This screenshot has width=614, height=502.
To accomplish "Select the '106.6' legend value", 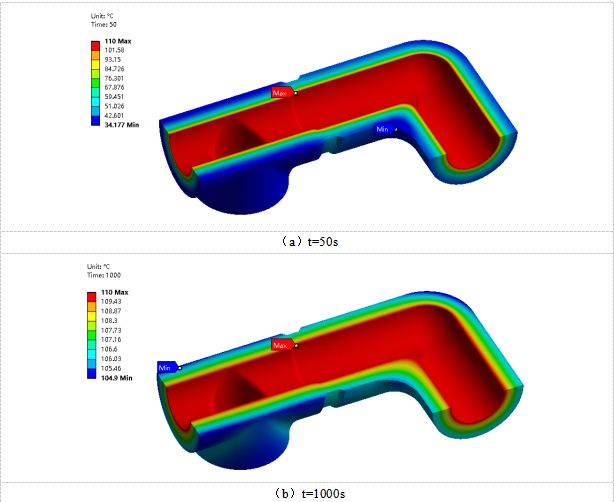I will tap(109, 349).
